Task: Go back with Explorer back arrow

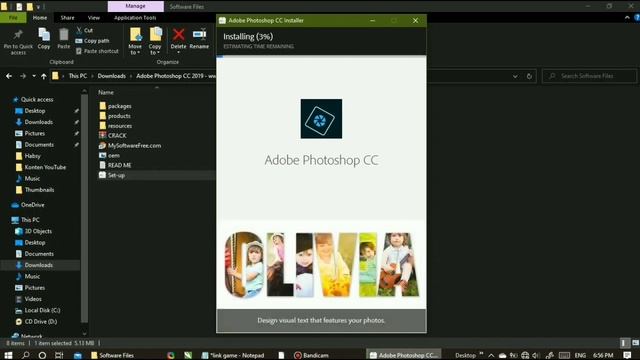Action: 9,76
